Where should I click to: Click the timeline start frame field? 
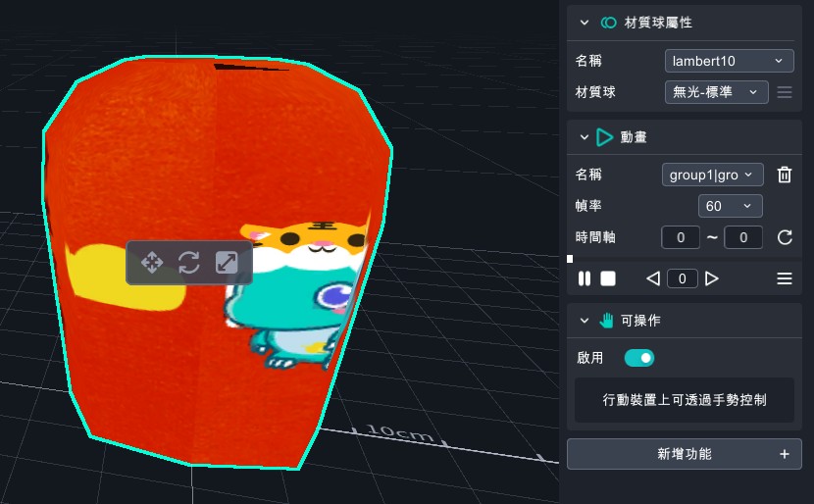[x=681, y=237]
